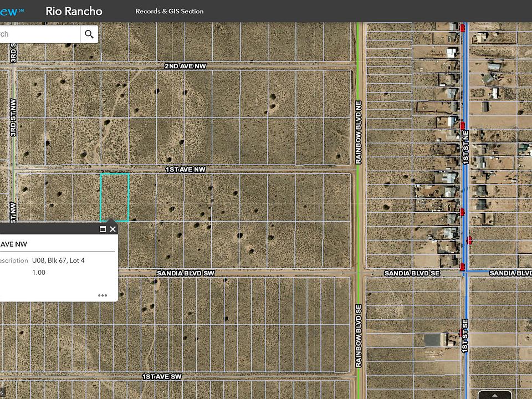The width and height of the screenshot is (532, 399).
Task: Select the topmost red marker on 1ST ST NE
Action: click(x=462, y=27)
